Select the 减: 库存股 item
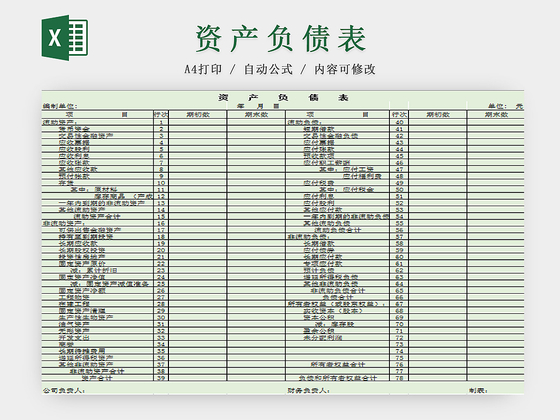The image size is (560, 420). pyautogui.click(x=334, y=324)
